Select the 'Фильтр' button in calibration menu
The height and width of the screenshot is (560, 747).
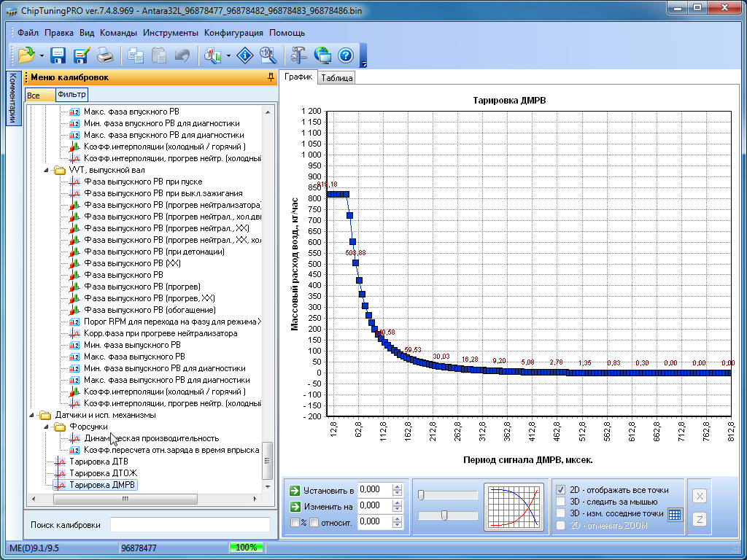tap(71, 95)
